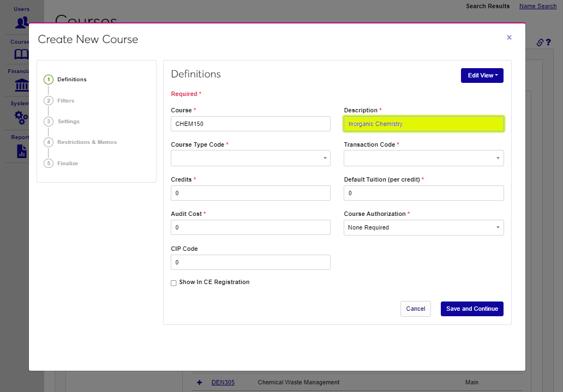Click the link chain icon
The height and width of the screenshot is (392, 563).
coord(540,43)
